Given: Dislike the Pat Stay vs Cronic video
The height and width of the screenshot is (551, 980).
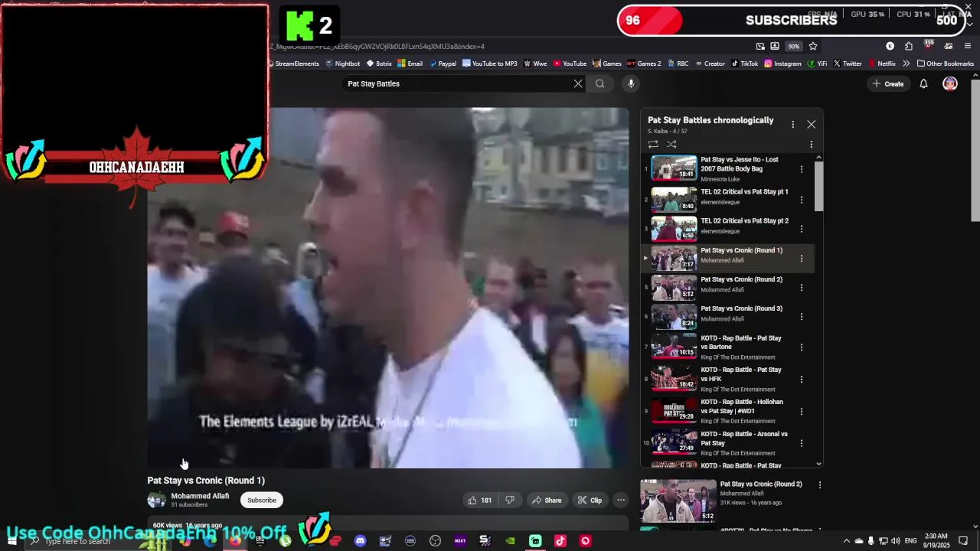Looking at the screenshot, I should pyautogui.click(x=510, y=500).
